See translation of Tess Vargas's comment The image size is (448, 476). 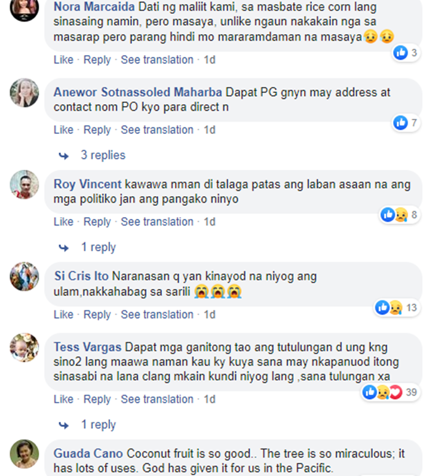[x=157, y=399]
